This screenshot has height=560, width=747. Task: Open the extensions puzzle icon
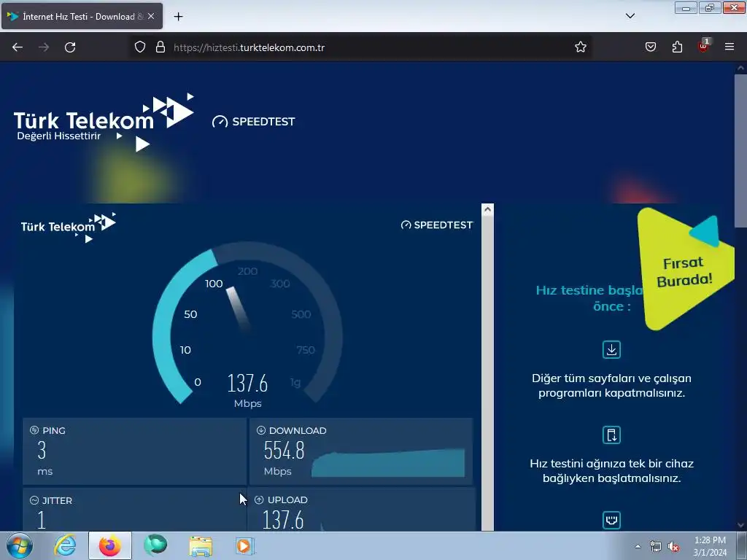pyautogui.click(x=677, y=47)
